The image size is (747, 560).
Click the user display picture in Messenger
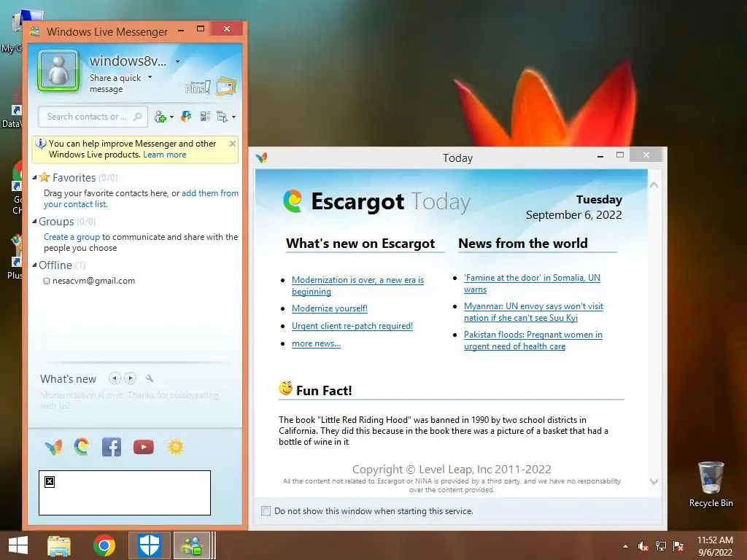(58, 71)
